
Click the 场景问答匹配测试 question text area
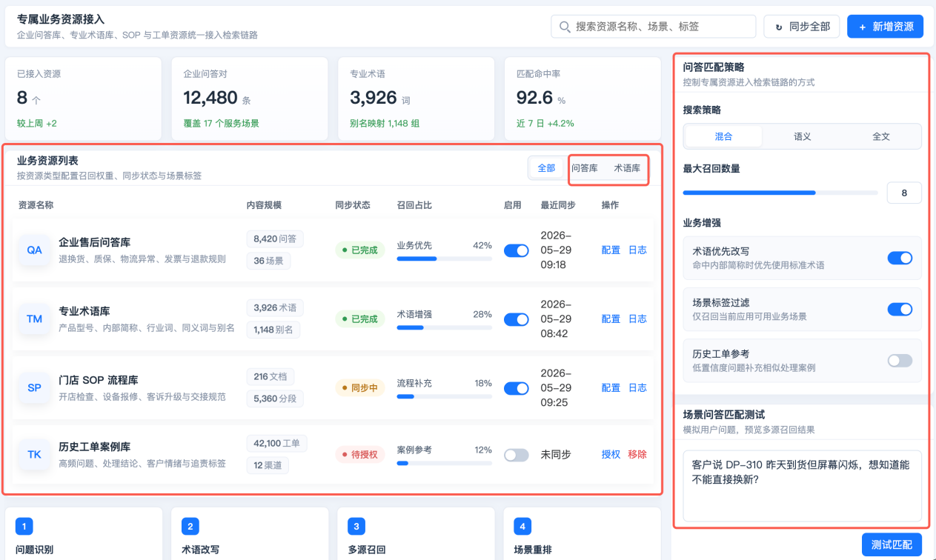click(x=802, y=485)
